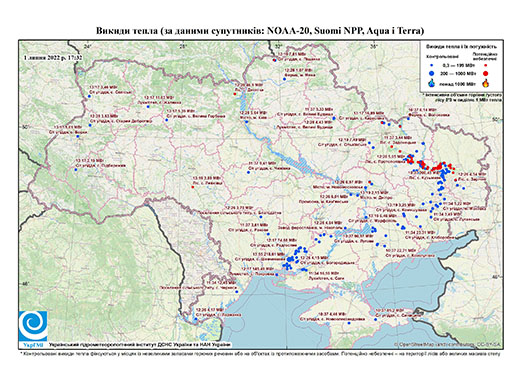Open the UkrHMI spiral logo
The image size is (520, 368).
(33, 326)
